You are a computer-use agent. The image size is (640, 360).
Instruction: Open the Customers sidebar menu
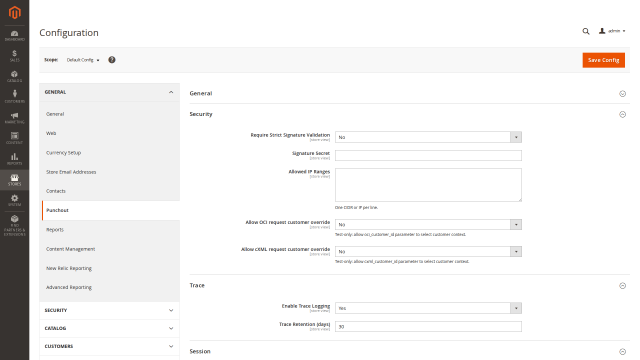pos(14,97)
